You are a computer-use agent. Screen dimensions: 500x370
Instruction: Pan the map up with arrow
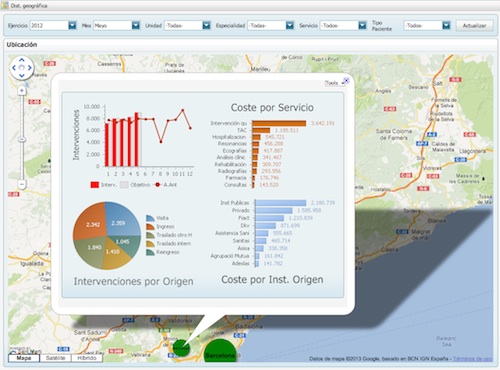click(22, 60)
